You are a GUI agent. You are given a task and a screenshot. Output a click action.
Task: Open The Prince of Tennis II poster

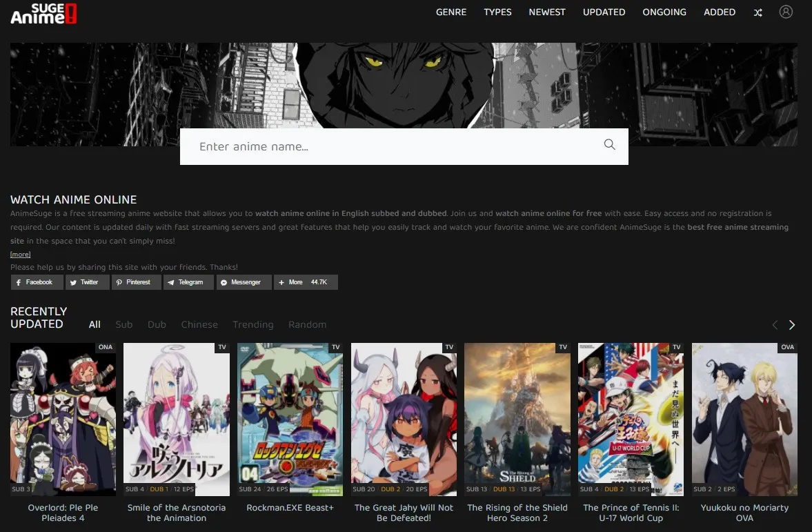click(631, 419)
